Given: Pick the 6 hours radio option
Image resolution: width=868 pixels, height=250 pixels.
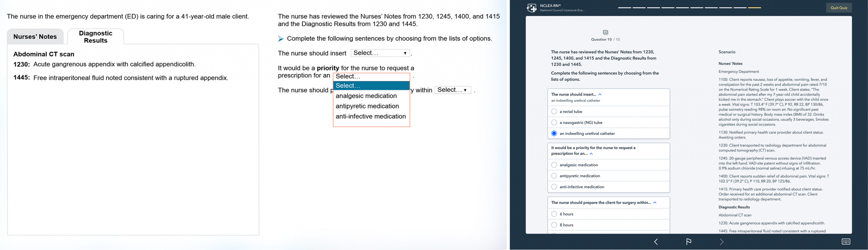Looking at the screenshot, I should 554,214.
